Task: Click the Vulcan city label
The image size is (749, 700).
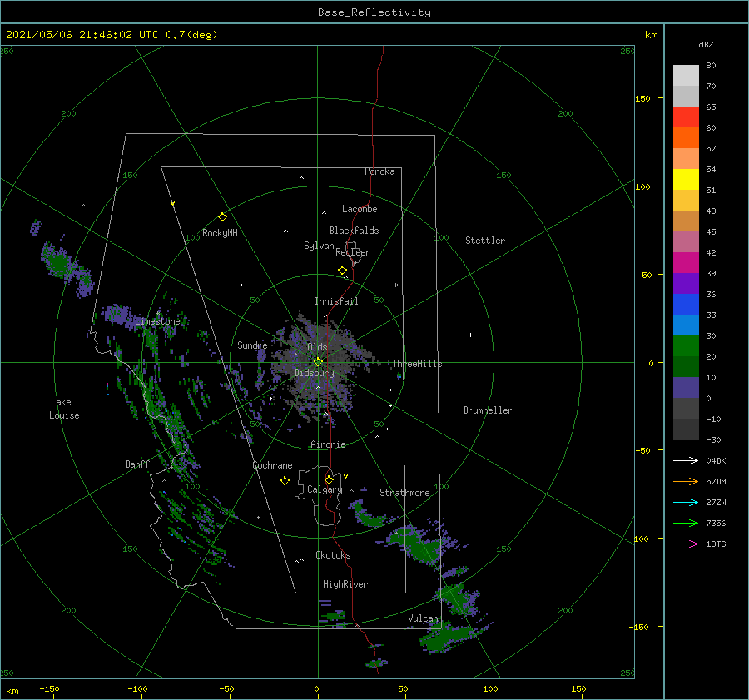Action: (x=423, y=618)
